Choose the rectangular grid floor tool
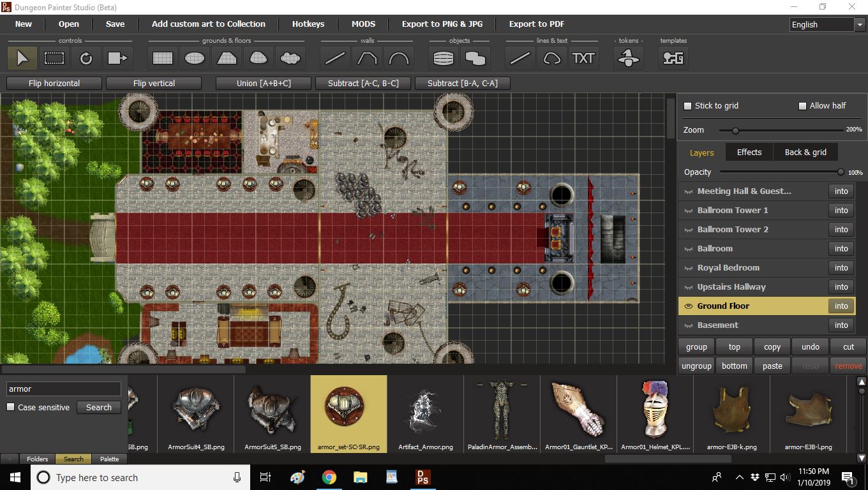The width and height of the screenshot is (868, 490). [163, 58]
